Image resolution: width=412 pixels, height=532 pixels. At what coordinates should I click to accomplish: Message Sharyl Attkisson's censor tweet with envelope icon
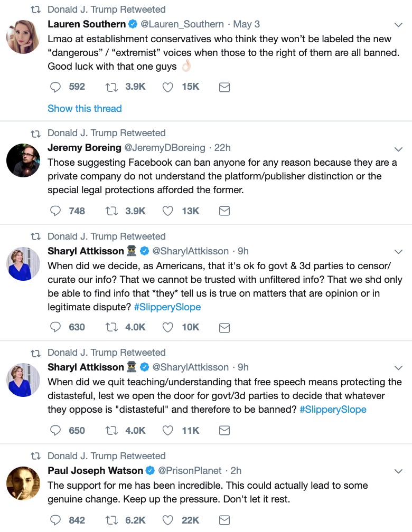(224, 327)
